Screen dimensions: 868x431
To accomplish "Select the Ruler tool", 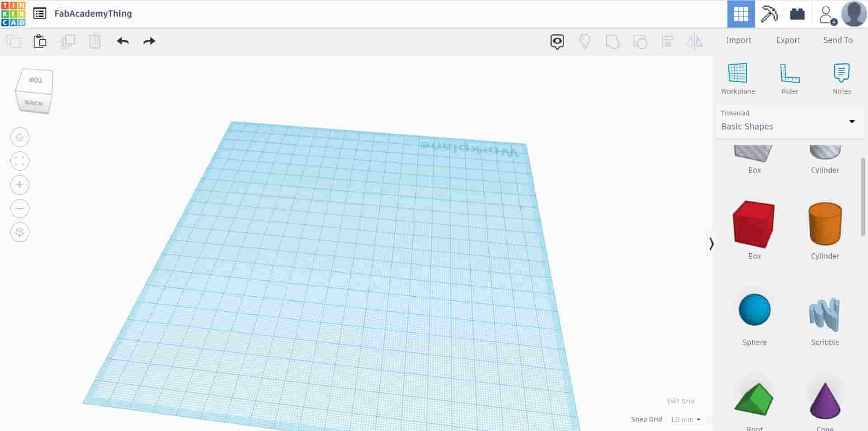I will [790, 79].
